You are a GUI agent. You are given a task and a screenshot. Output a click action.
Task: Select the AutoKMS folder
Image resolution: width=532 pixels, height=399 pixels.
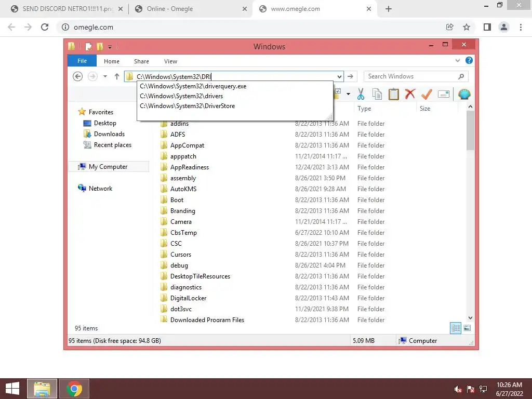coord(183,189)
